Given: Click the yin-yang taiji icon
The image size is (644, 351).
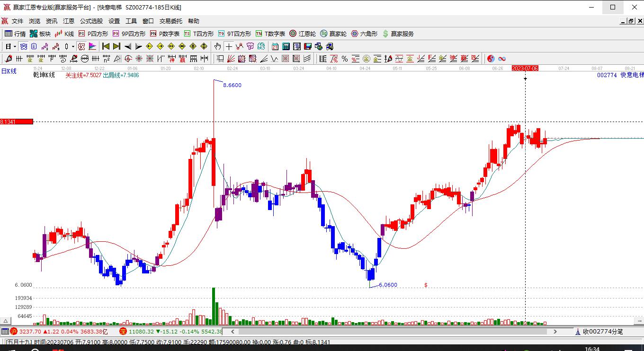Looking at the screenshot, I should pyautogui.click(x=491, y=59).
